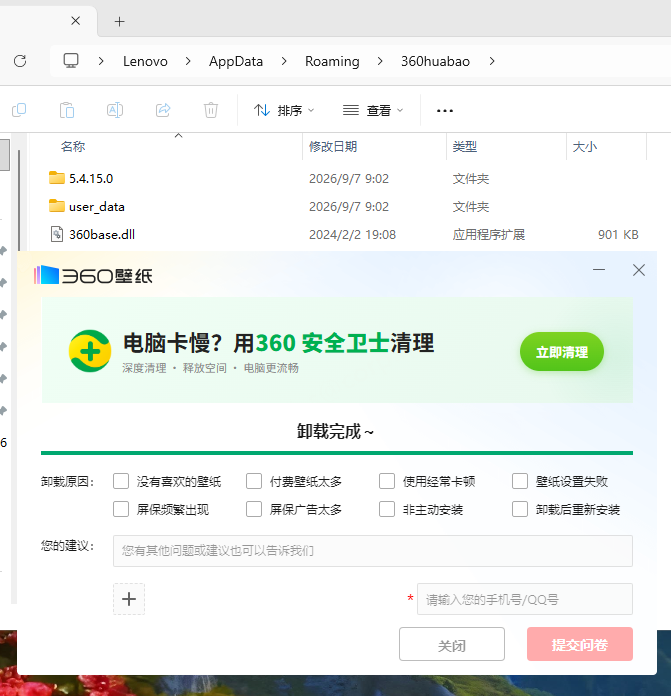Select the file name 360base.dll
This screenshot has width=671, height=696.
point(102,234)
